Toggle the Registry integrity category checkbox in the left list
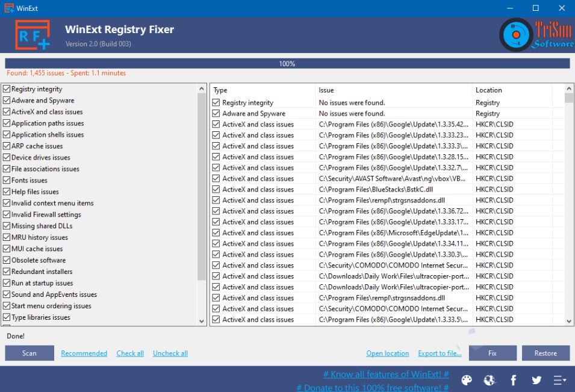The image size is (575, 392). click(7, 89)
